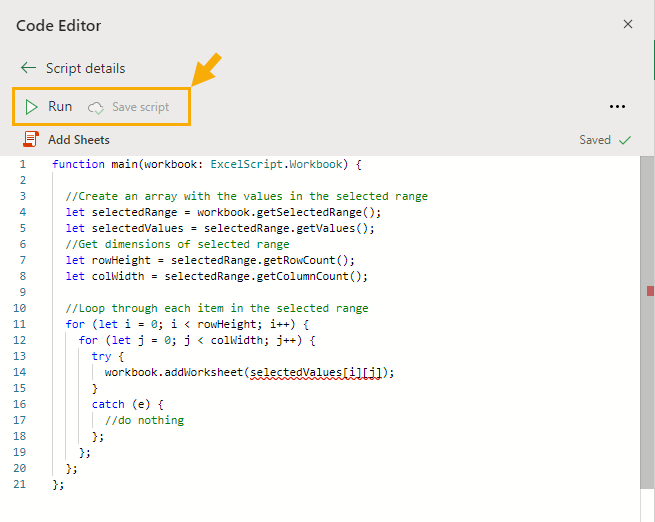
Task: Click the 'for' keyword on line 12
Action: [x=88, y=340]
